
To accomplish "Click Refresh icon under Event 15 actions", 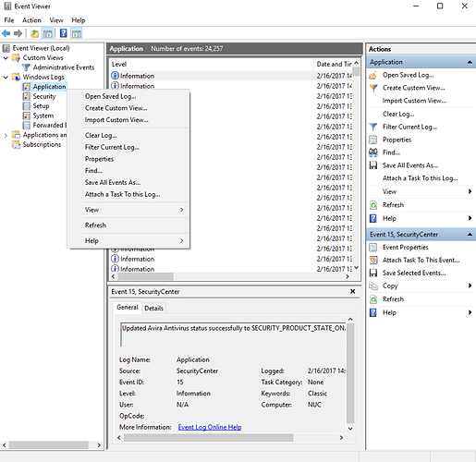I will pyautogui.click(x=373, y=299).
